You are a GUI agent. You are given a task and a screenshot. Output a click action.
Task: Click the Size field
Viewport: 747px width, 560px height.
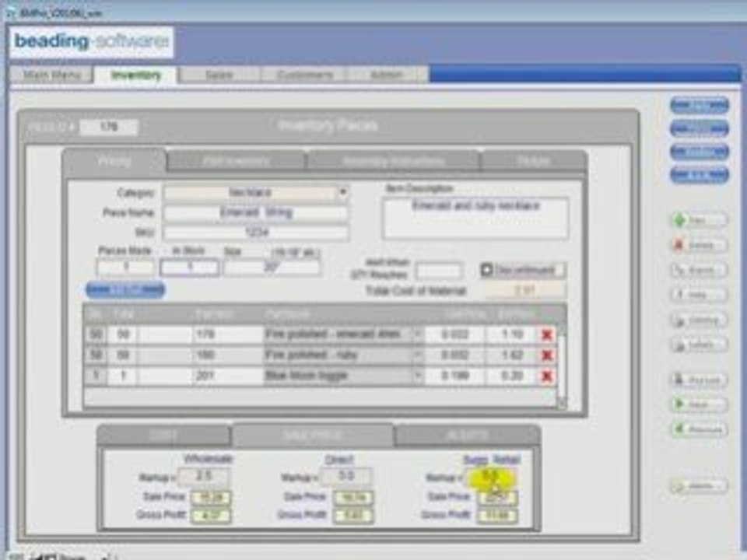coord(272,267)
